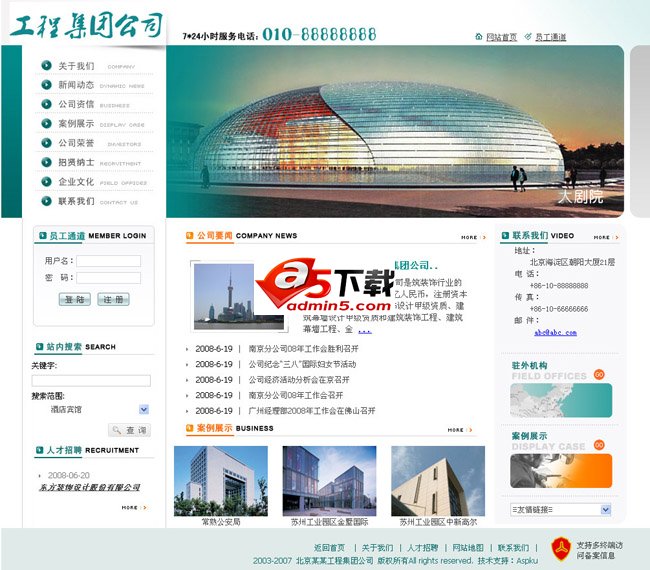Click into the 用户名 input field
Viewport: 650px width, 570px height.
(x=109, y=261)
